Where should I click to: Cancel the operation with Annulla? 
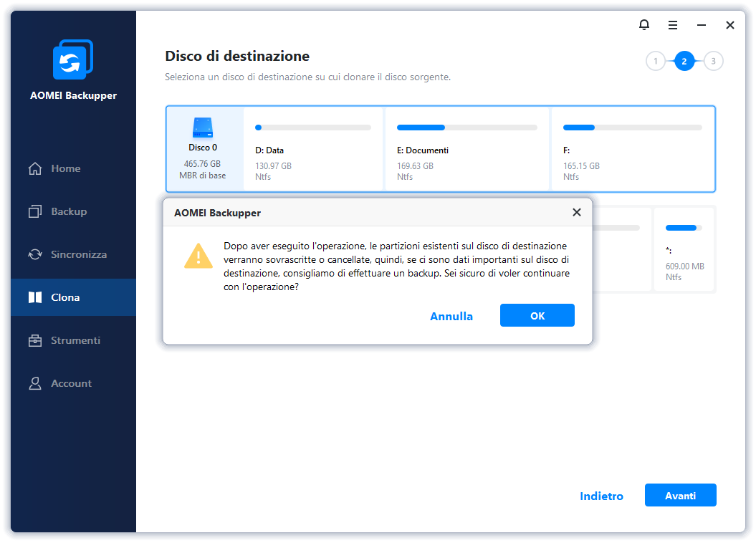(x=451, y=316)
